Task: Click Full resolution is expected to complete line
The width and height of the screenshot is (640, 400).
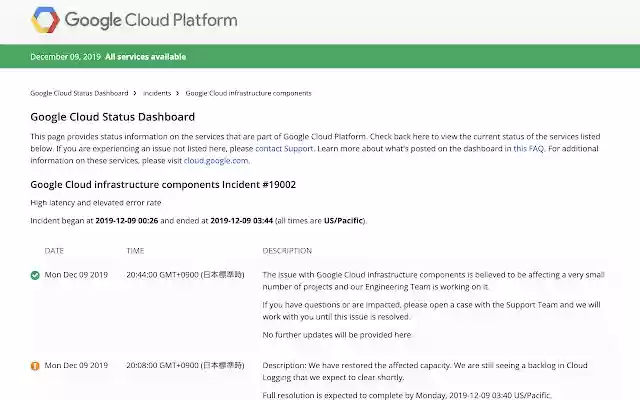Action: 407,395
